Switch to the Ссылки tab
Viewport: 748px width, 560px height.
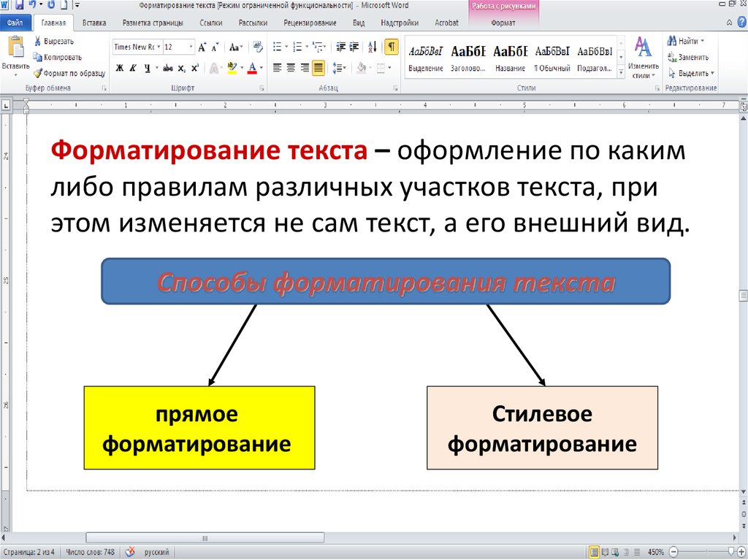coord(211,23)
